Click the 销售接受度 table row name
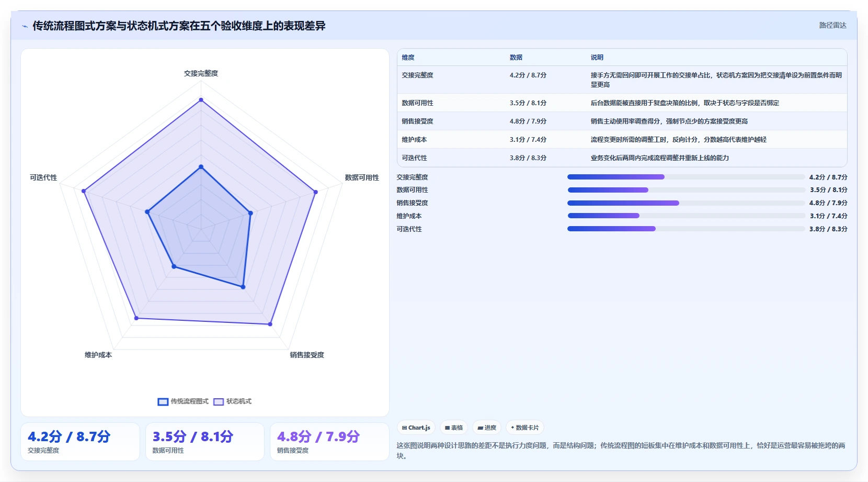This screenshot has width=868, height=482. pos(417,121)
